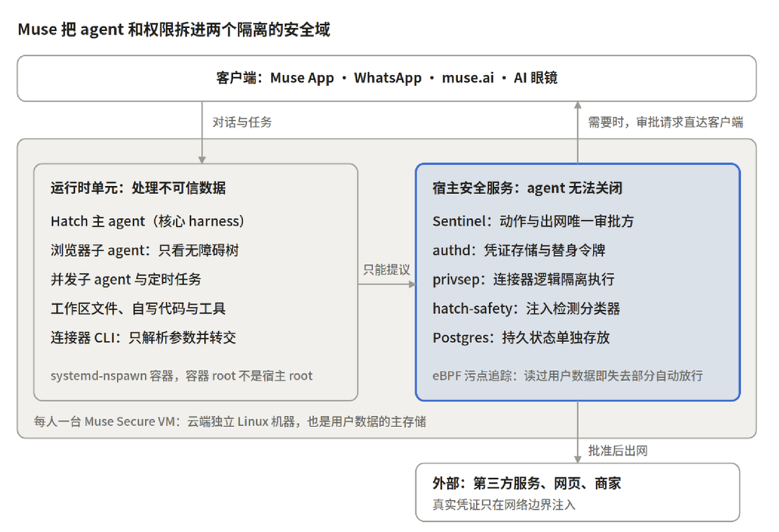Viewport: 779px width, 532px height.
Task: Select the 宿主安全服务 heading
Action: tap(527, 188)
